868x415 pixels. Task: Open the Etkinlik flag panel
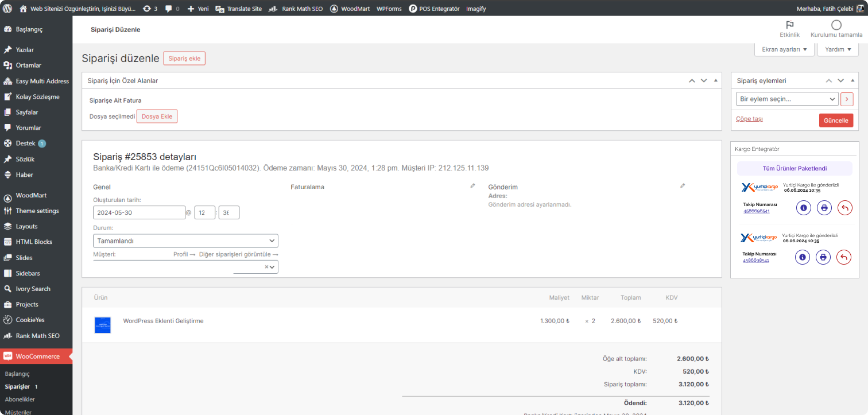(789, 29)
